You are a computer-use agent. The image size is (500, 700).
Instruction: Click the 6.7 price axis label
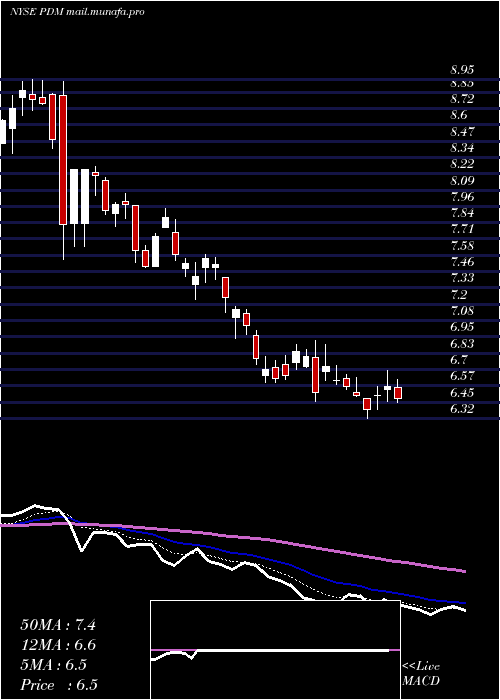458,359
